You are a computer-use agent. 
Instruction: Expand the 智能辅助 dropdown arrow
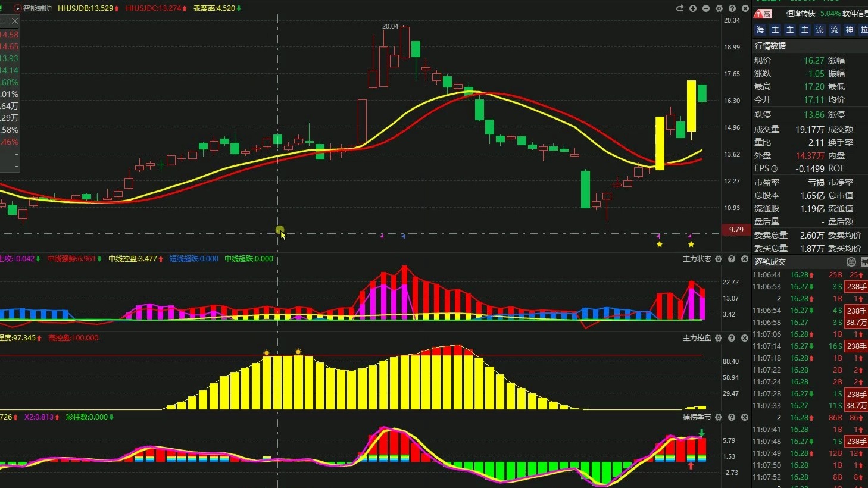(x=17, y=8)
